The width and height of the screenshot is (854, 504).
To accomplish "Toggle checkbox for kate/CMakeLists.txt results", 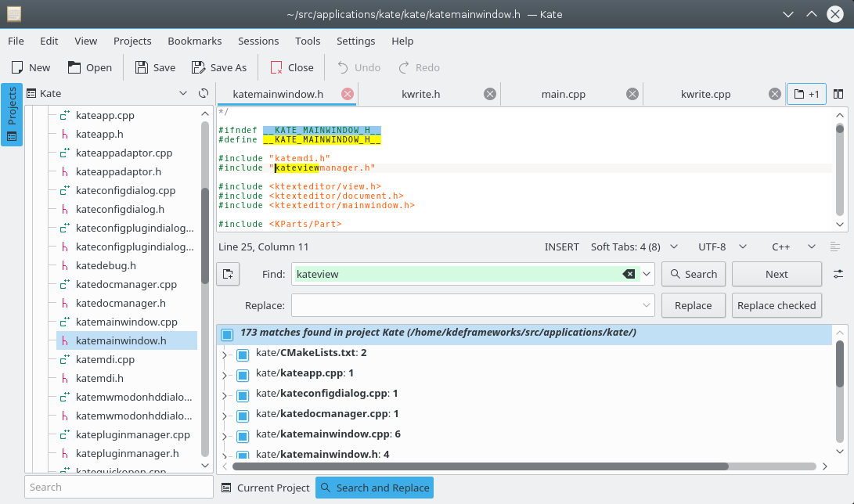I will (x=242, y=354).
